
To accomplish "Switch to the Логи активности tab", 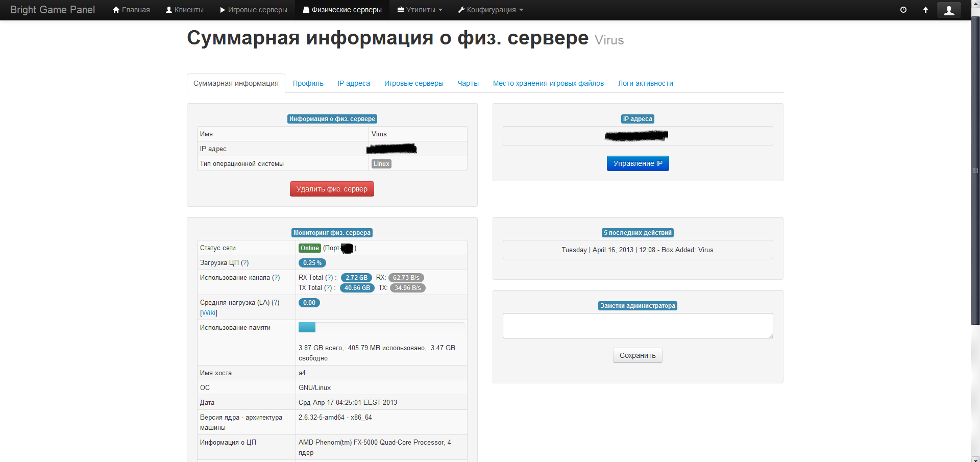I will click(x=646, y=83).
